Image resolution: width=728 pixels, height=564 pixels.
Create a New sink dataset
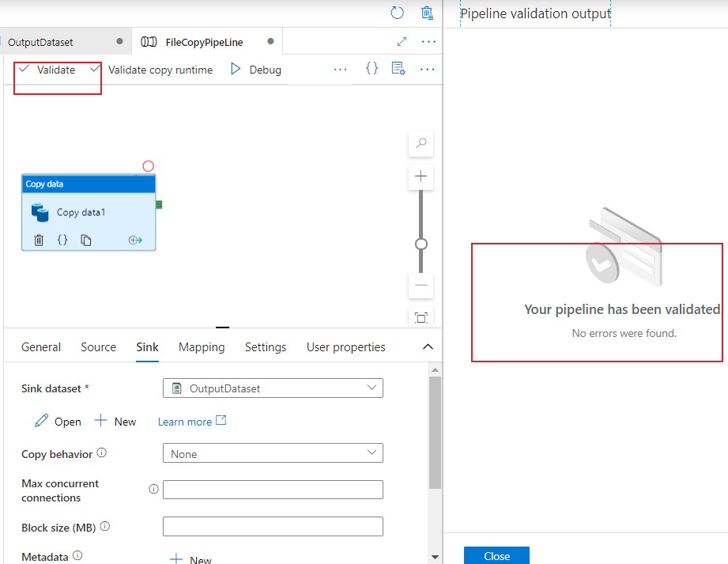tap(115, 422)
